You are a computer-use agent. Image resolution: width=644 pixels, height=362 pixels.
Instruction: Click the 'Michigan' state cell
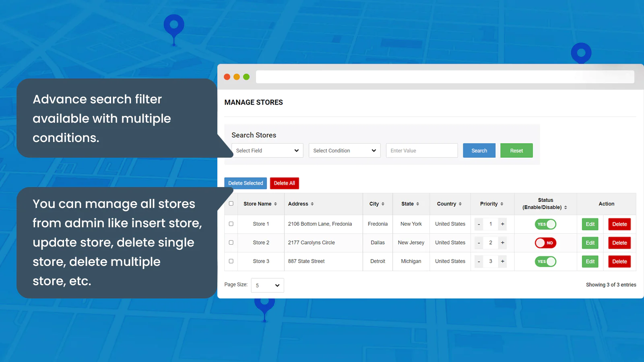411,261
